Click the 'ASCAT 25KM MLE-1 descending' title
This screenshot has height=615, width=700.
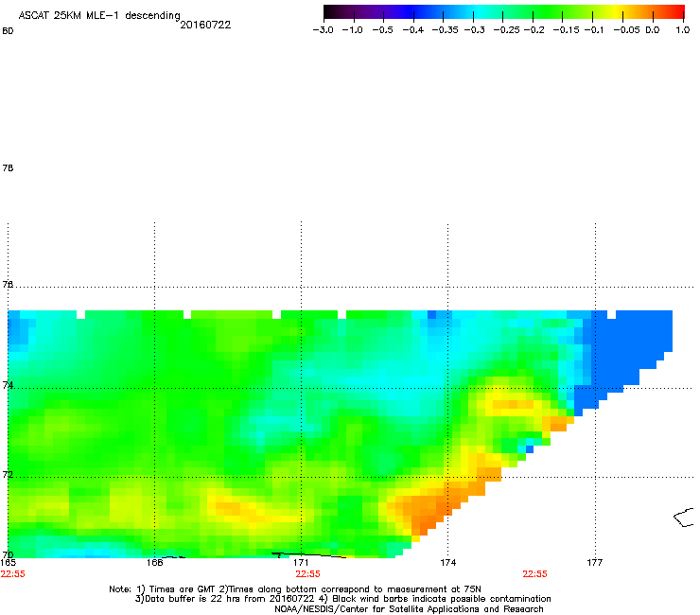(x=99, y=16)
